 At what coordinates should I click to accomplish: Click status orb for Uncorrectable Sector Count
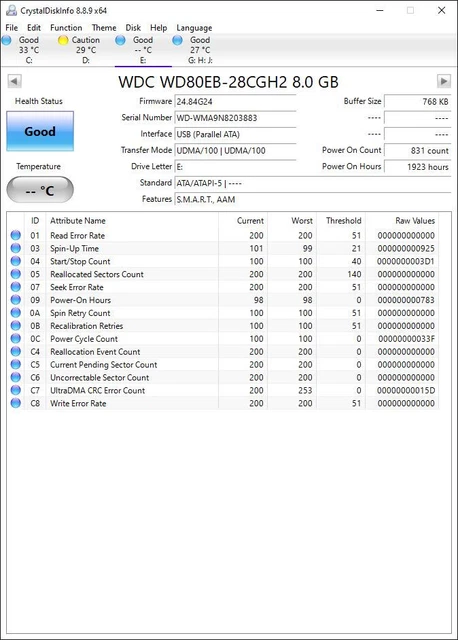pos(16,377)
